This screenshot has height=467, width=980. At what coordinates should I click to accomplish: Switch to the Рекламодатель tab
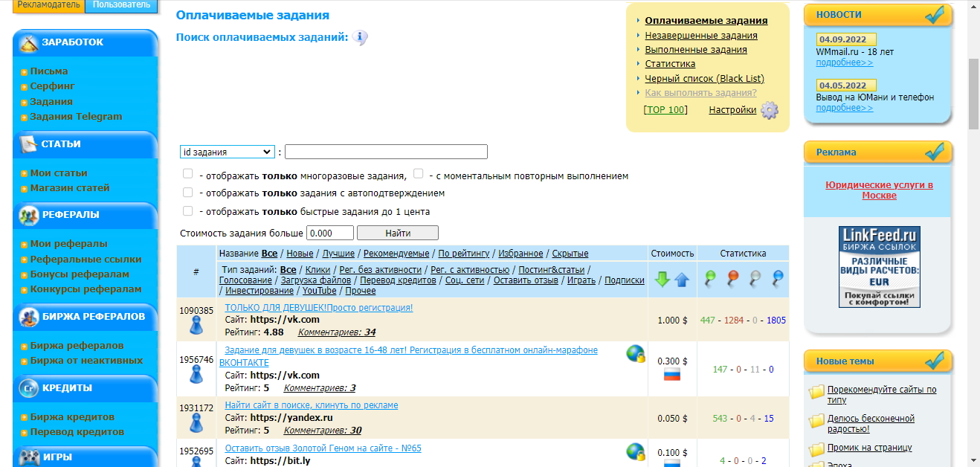point(49,5)
